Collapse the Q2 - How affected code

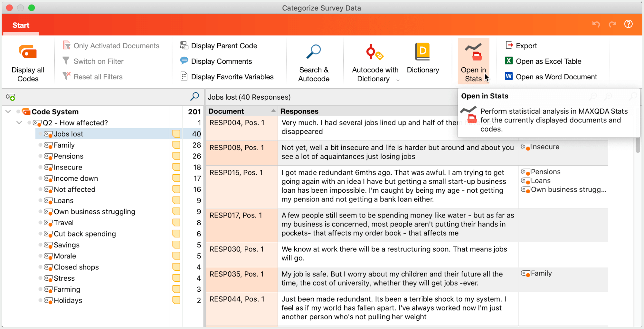coord(19,123)
